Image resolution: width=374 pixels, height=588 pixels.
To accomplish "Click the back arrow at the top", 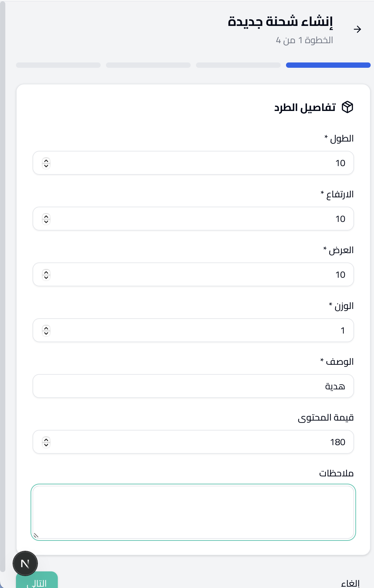I will pos(358,29).
